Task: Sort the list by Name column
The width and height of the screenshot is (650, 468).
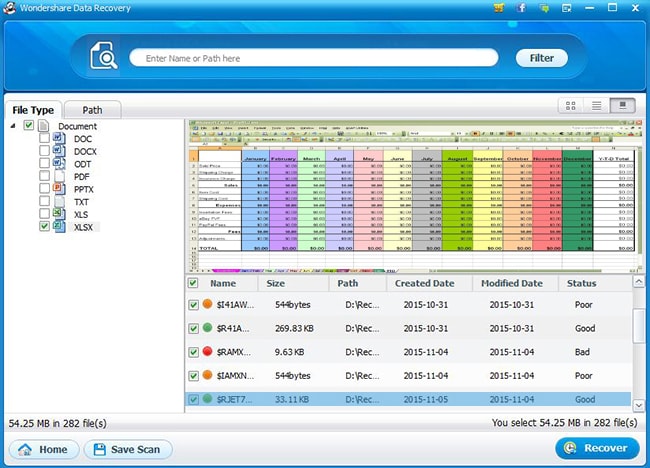Action: (222, 283)
